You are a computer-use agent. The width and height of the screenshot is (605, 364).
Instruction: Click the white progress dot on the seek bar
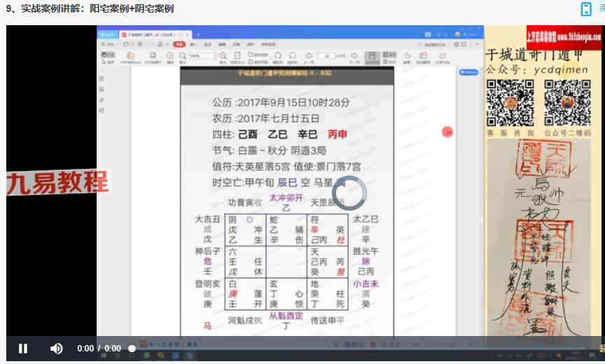[132, 349]
